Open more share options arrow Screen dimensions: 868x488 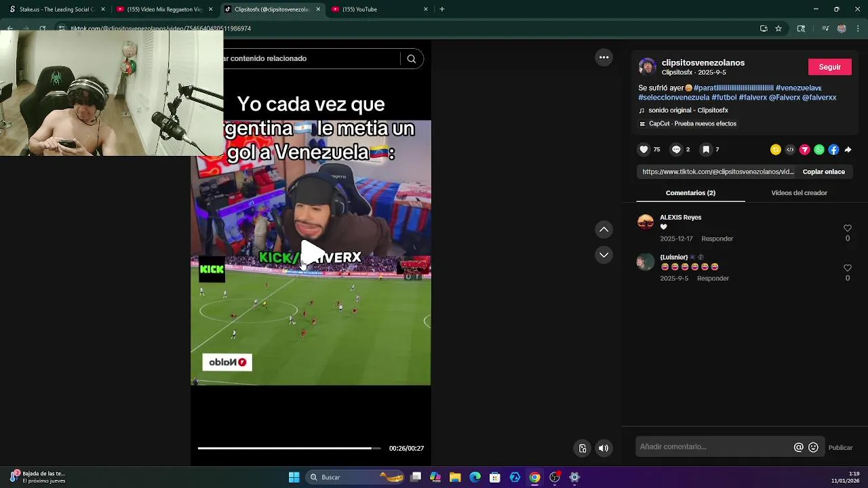click(848, 150)
